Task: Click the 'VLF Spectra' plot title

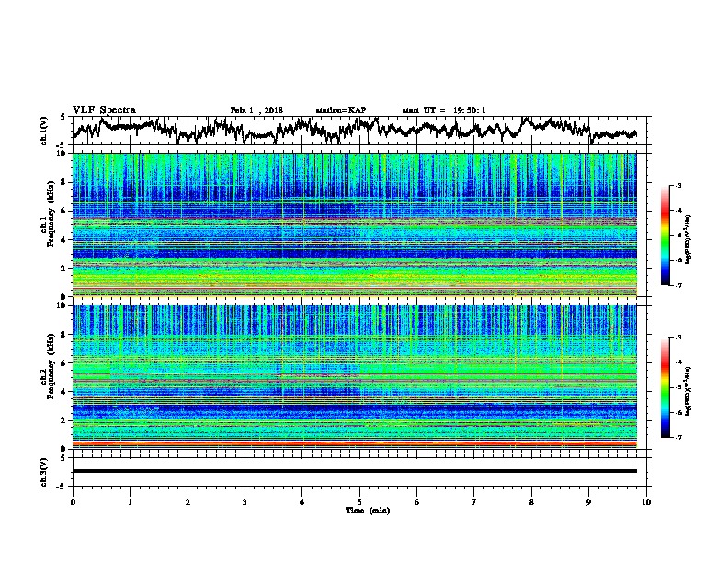Action: 104,110
